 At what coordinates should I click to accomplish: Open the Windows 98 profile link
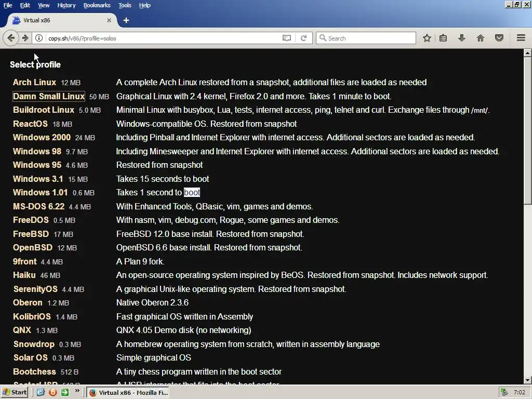(x=37, y=151)
